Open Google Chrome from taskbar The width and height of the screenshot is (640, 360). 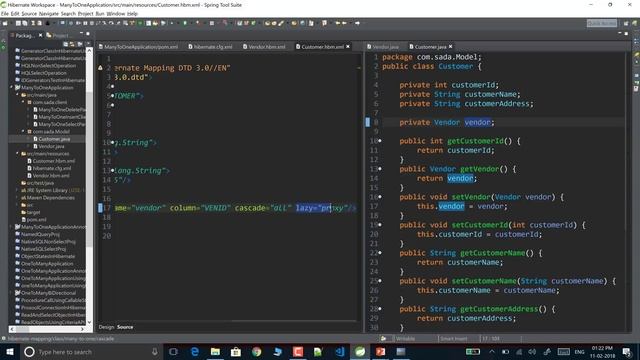point(256,351)
